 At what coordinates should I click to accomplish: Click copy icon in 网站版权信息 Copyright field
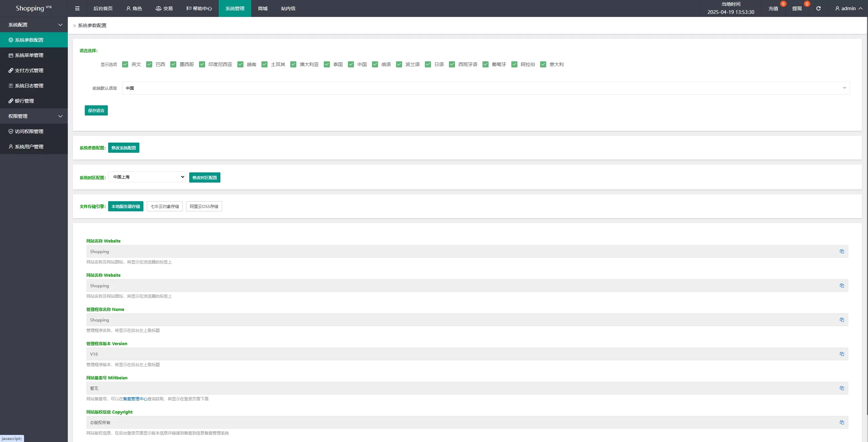[x=842, y=422]
